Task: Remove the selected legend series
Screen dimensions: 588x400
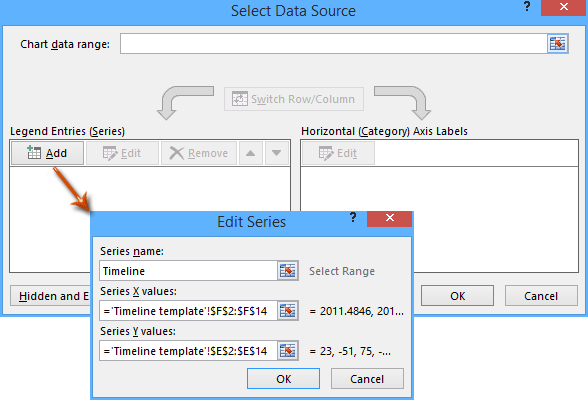Action: 199,153
